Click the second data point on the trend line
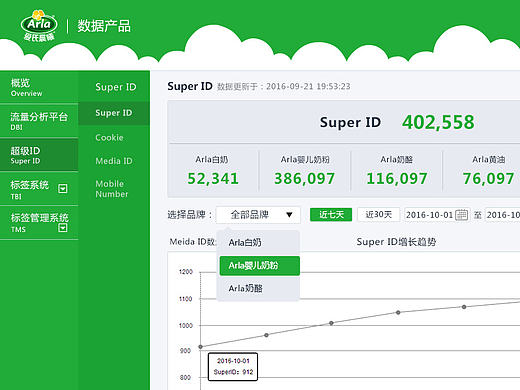Viewport: 520px width, 390px height. [x=266, y=335]
